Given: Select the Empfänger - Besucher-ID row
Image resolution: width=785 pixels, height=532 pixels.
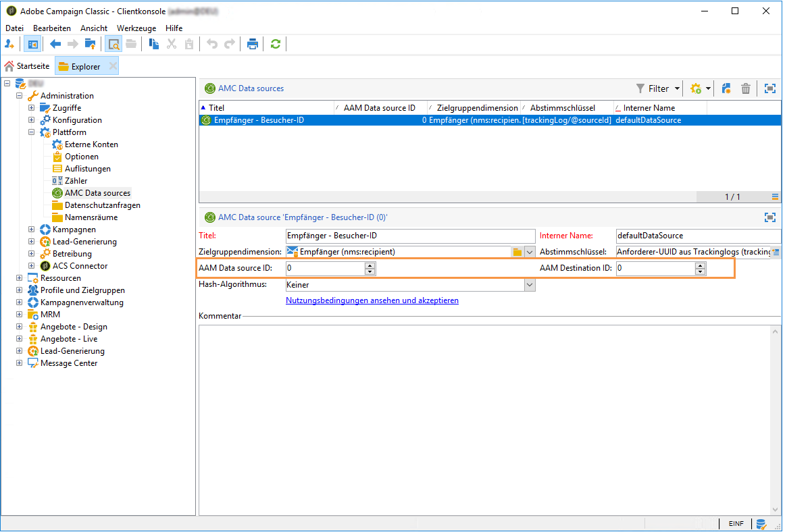Looking at the screenshot, I should [x=490, y=120].
